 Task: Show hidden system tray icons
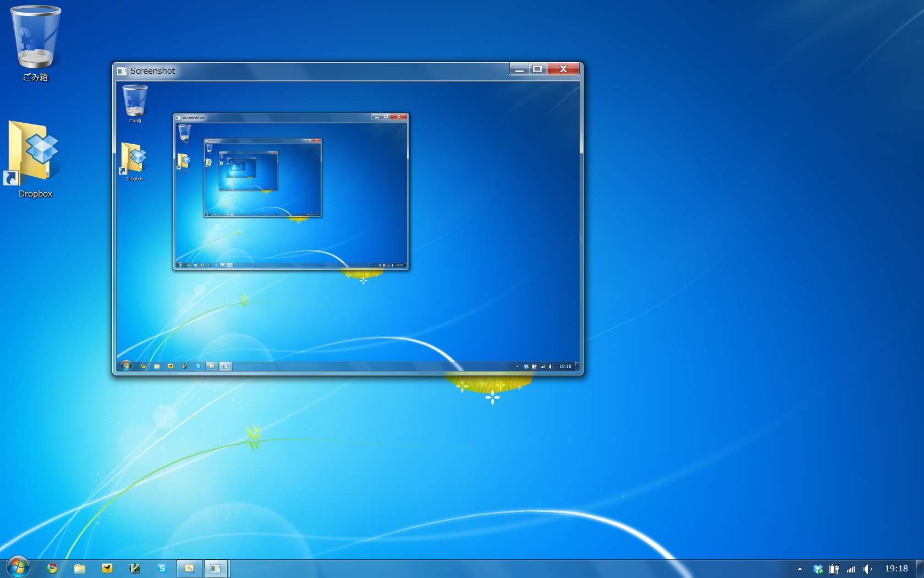click(800, 569)
